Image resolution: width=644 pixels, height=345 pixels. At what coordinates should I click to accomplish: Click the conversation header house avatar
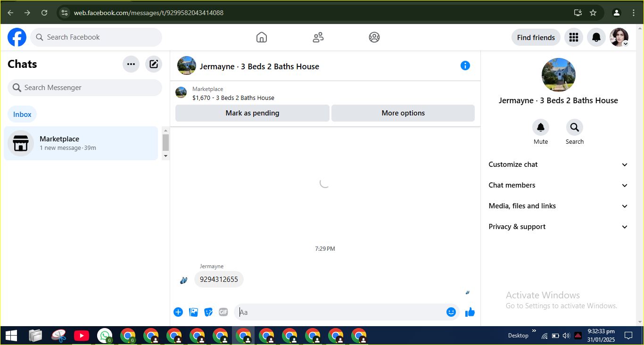(187, 66)
